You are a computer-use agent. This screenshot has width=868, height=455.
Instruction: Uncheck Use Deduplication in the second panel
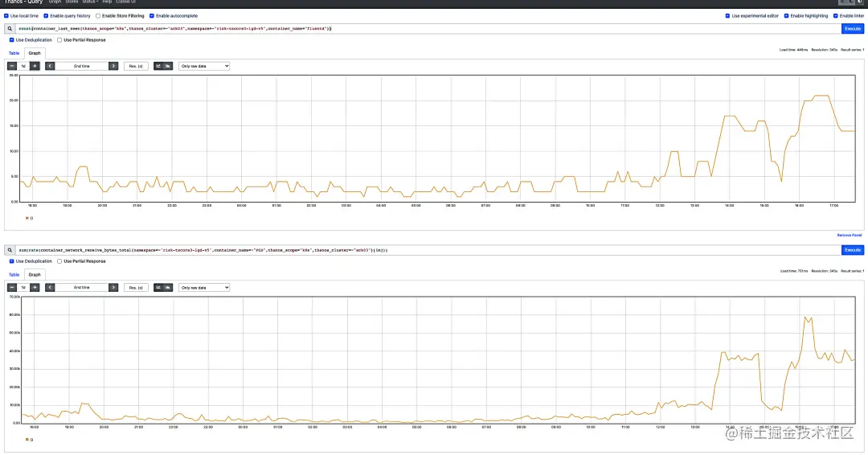coord(11,261)
